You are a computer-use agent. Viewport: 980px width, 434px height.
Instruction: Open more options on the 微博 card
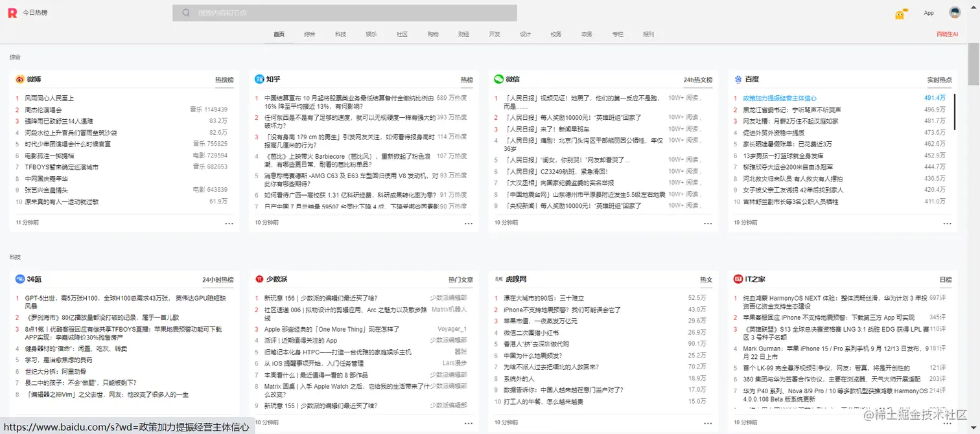[x=229, y=223]
